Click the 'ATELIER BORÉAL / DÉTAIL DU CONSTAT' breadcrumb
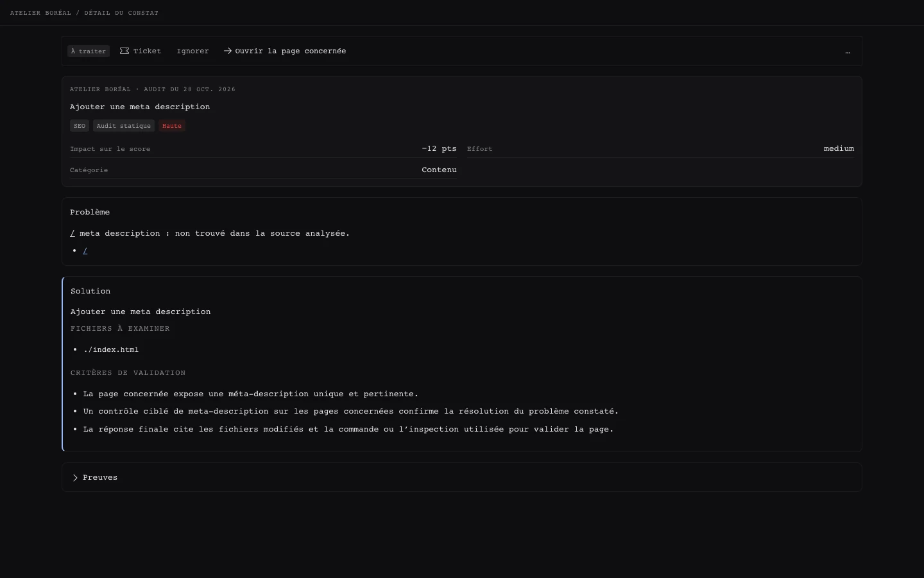The width and height of the screenshot is (924, 578). 84,13
